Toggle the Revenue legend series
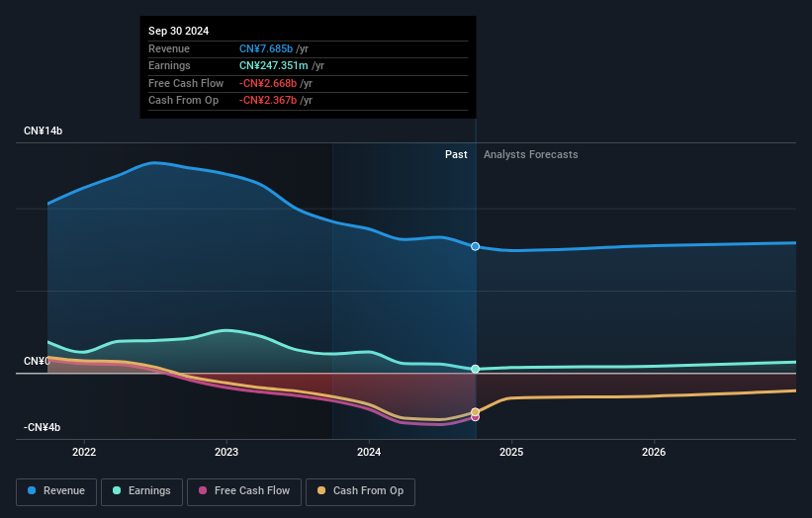Screen dimensions: 812x518 click(x=56, y=491)
